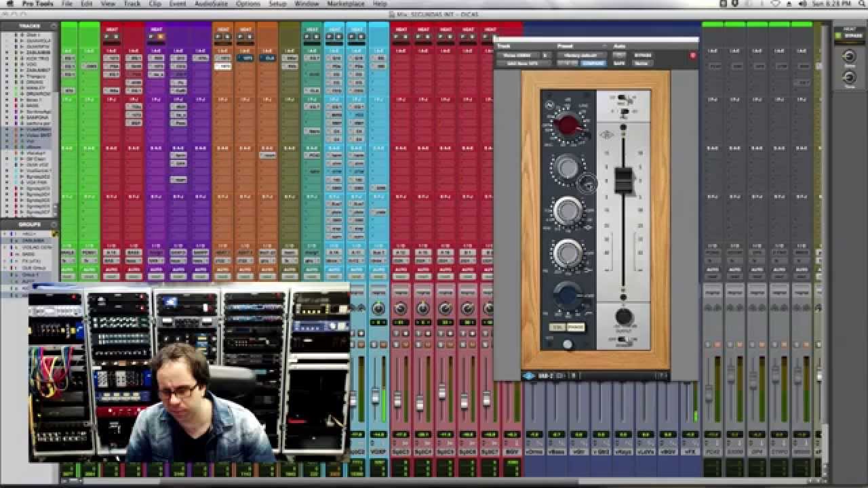The height and width of the screenshot is (488, 868).
Task: Flip the second switch below the mic/line switch
Action: tap(625, 113)
